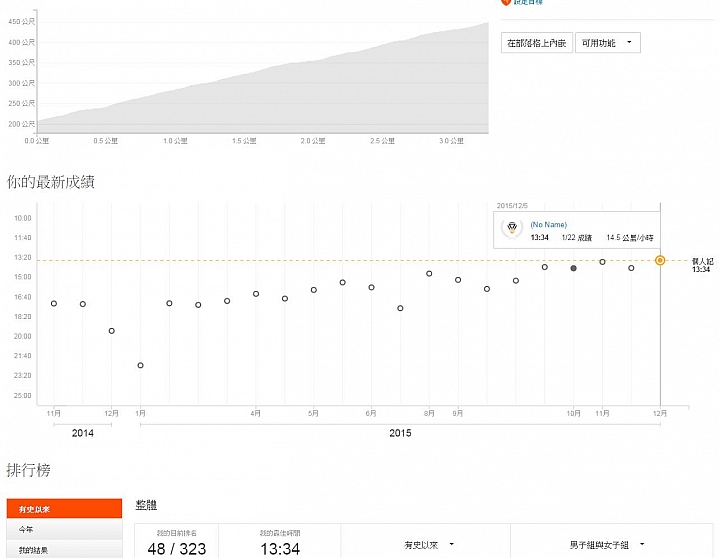Select the data point above 6月

point(371,287)
